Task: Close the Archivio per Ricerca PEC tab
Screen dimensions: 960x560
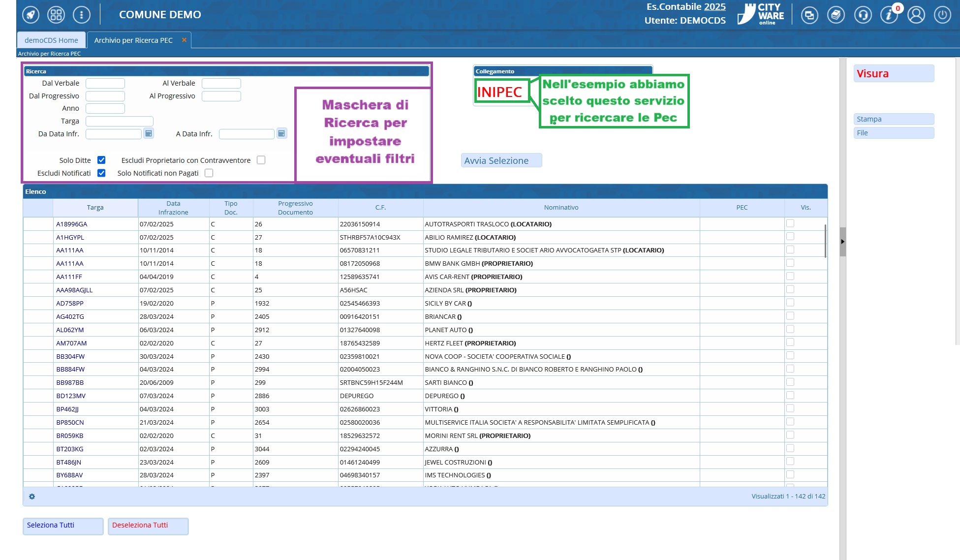Action: (x=184, y=40)
